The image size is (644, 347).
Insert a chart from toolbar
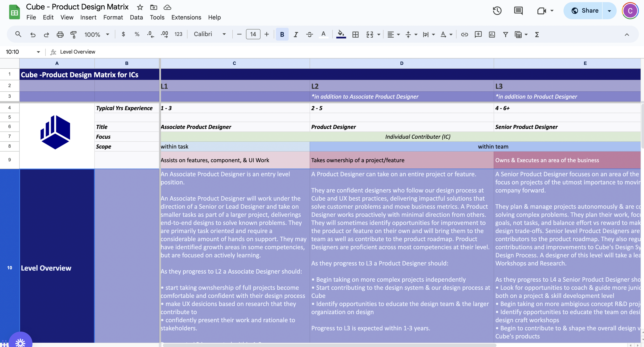(x=492, y=34)
